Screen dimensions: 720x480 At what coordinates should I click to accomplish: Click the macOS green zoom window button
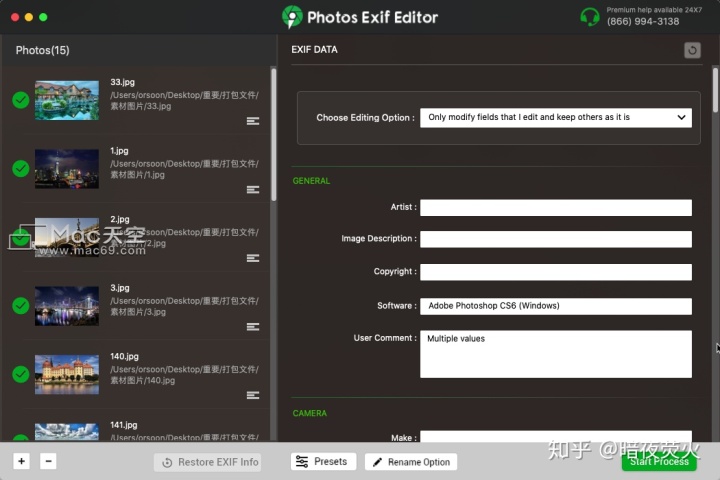tap(43, 17)
